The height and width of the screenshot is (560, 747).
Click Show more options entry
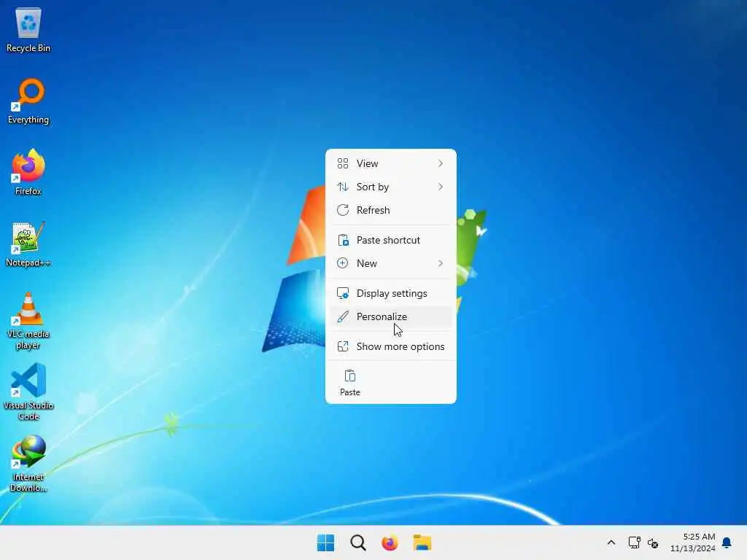pos(391,346)
